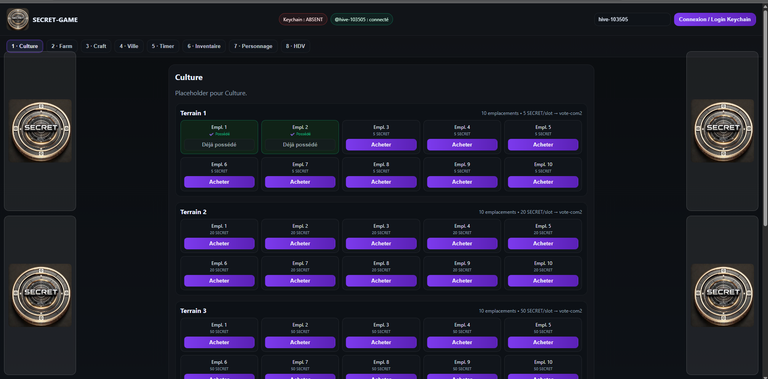Click Acheter for Terrain 3 Empl. 5
Image resolution: width=768 pixels, height=379 pixels.
543,342
